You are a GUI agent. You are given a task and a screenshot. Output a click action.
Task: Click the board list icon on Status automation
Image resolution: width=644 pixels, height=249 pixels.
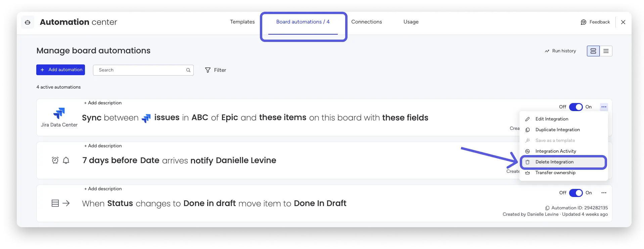pos(55,203)
